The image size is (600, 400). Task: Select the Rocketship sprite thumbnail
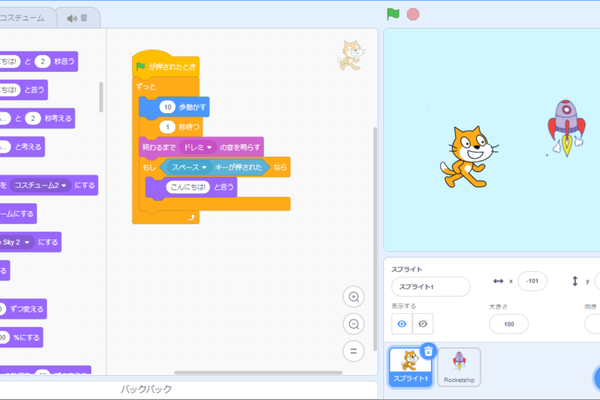click(459, 367)
